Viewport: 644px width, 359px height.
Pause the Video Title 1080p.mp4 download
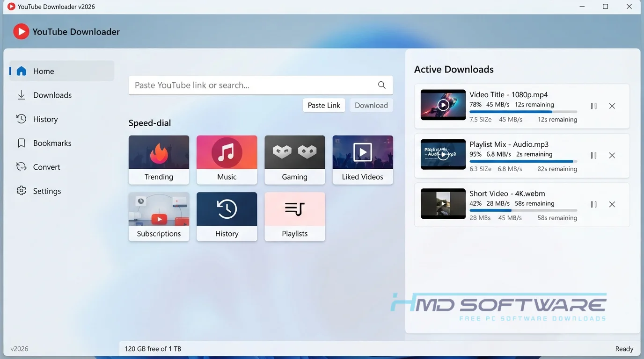(594, 106)
